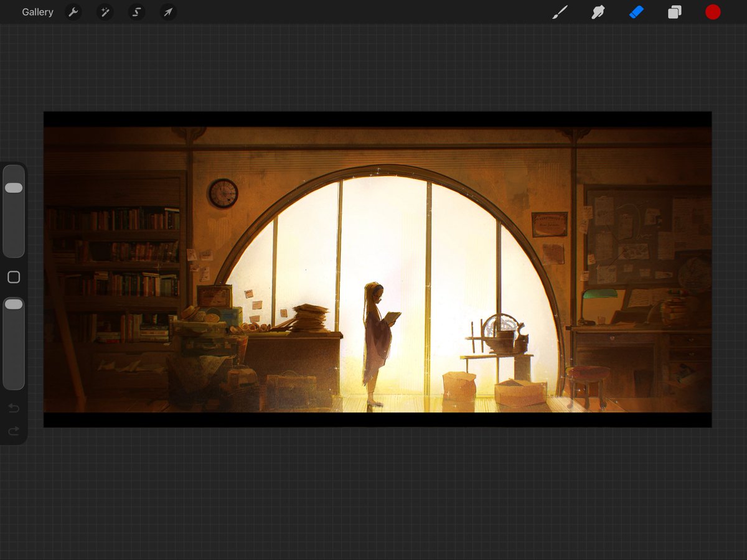Open the Adjustments magic wand menu

click(x=105, y=12)
